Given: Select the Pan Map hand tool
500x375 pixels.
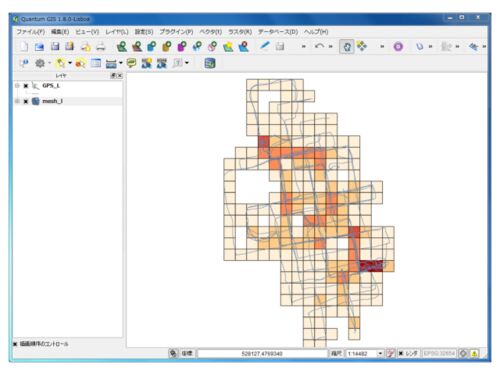Looking at the screenshot, I should click(347, 46).
